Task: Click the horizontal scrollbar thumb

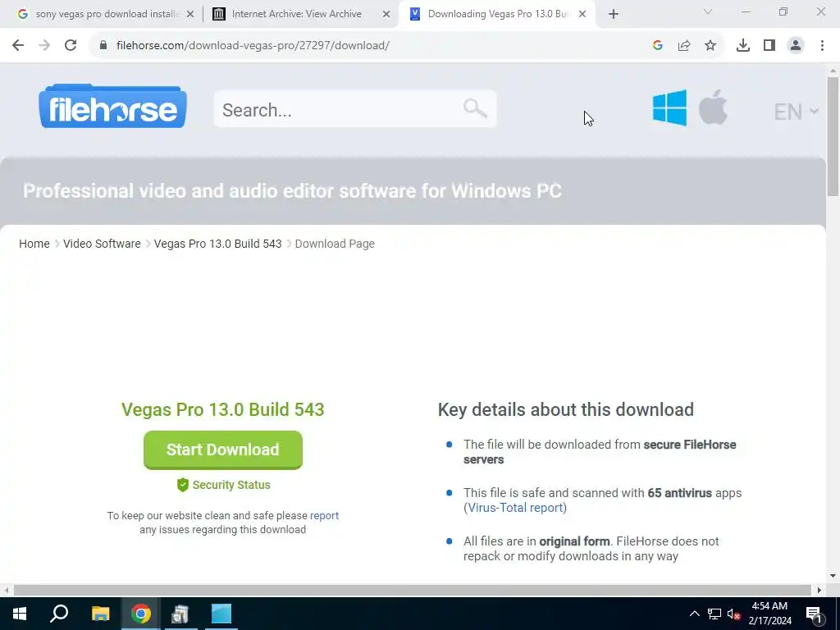Action: (x=413, y=590)
